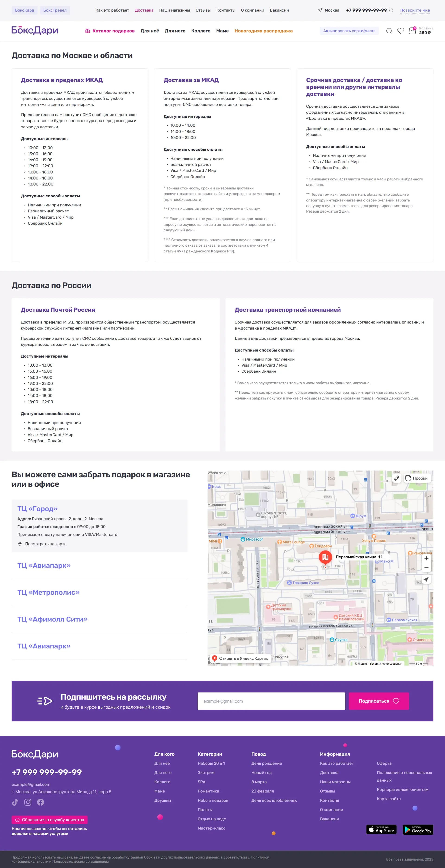This screenshot has width=445, height=868.
Task: Open Политикой конфиденциальности link
Action: coord(260,857)
